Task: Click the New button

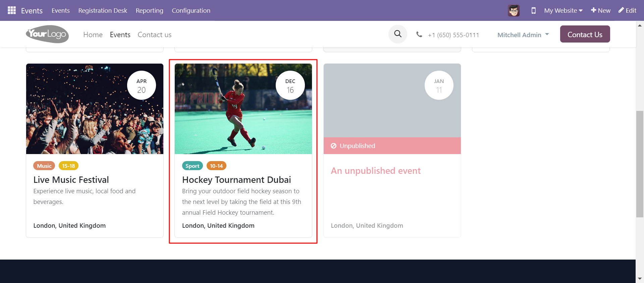Action: pyautogui.click(x=601, y=10)
